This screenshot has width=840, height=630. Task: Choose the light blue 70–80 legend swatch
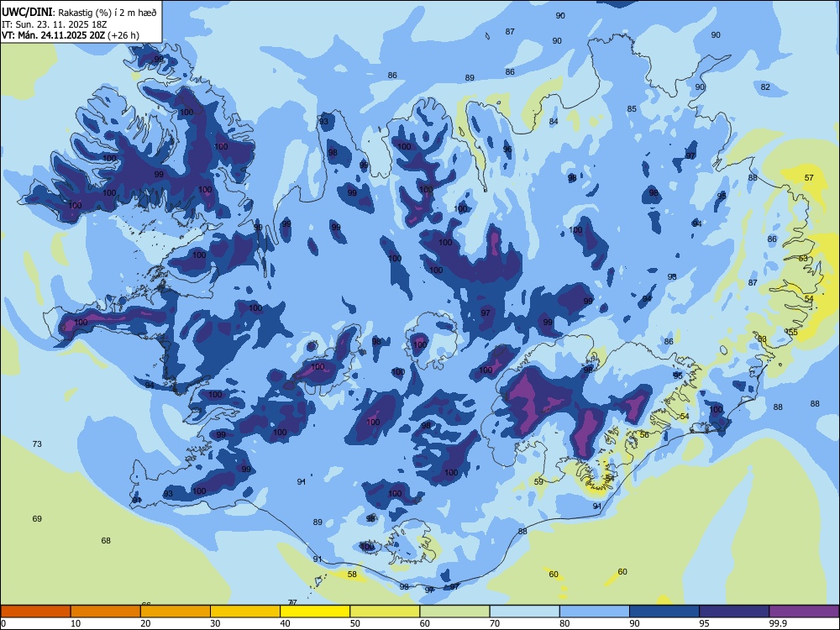(524, 612)
